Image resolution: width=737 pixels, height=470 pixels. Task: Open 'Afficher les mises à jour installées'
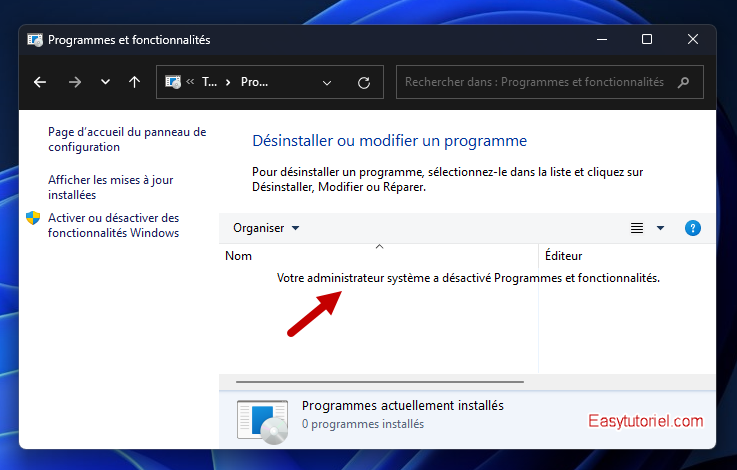click(x=110, y=187)
